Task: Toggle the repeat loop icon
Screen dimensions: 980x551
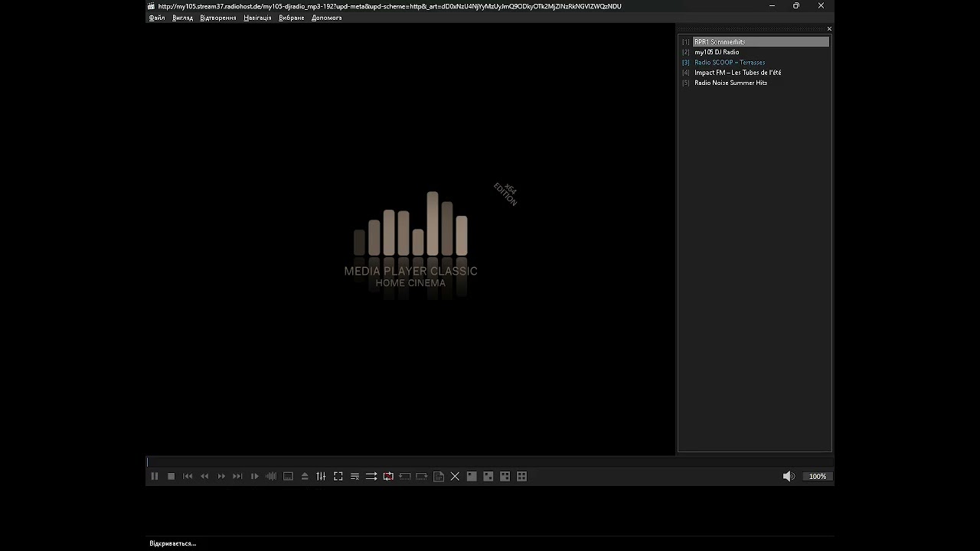Action: (388, 476)
